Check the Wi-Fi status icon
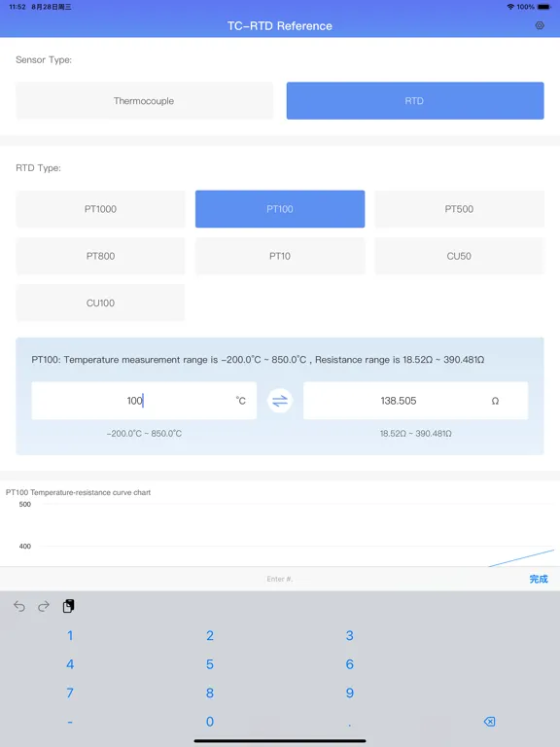 tap(510, 7)
